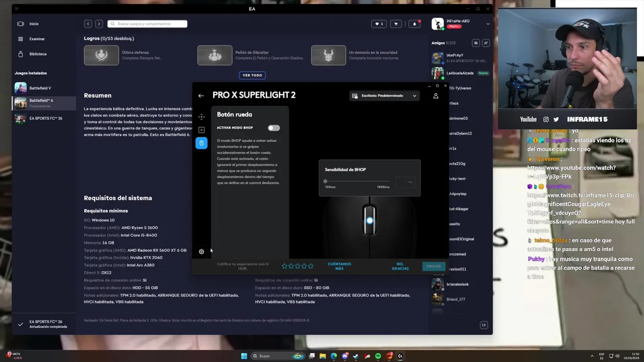Rate G HUB with the fifth star

(310, 266)
